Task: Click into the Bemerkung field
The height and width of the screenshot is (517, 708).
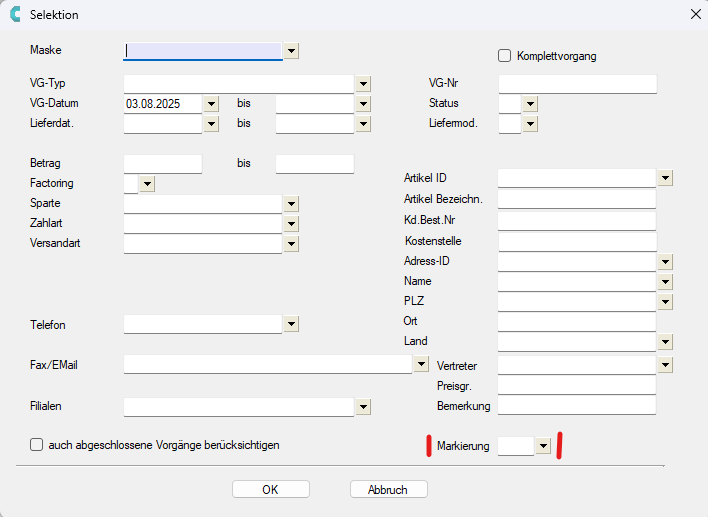Action: 577,405
